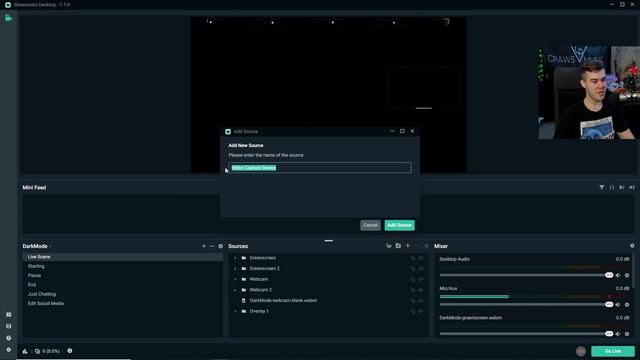Expand the Greenscreen 2 folder

[235, 269]
